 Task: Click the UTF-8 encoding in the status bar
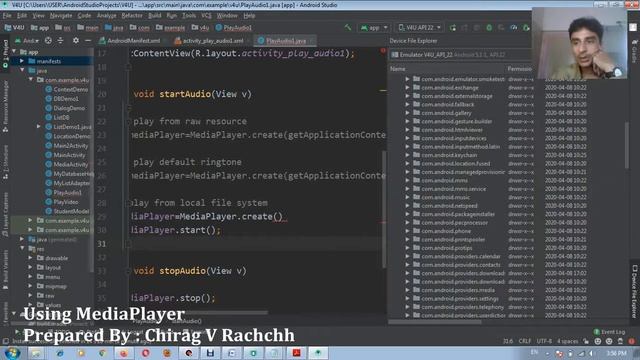(544, 341)
